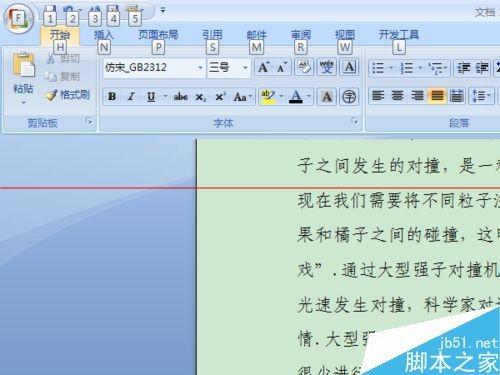The image size is (500, 375).
Task: Clear formatting with eraser icon
Action: pos(304,67)
